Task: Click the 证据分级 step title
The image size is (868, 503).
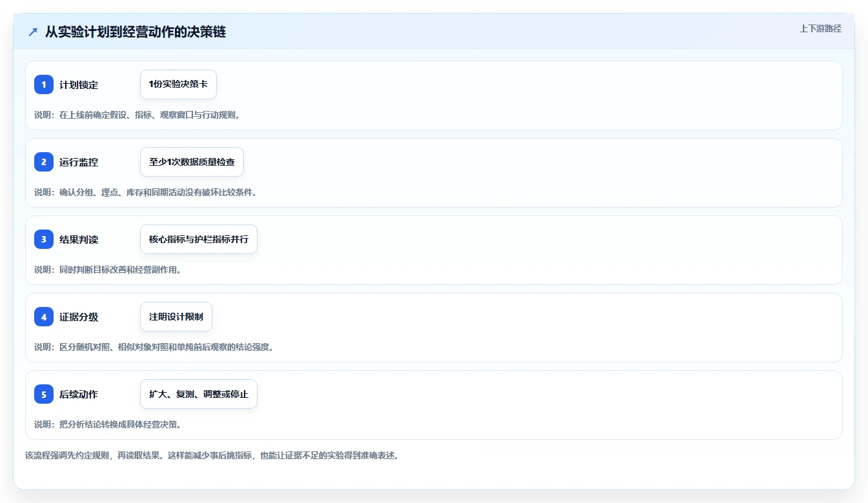Action: pos(79,317)
